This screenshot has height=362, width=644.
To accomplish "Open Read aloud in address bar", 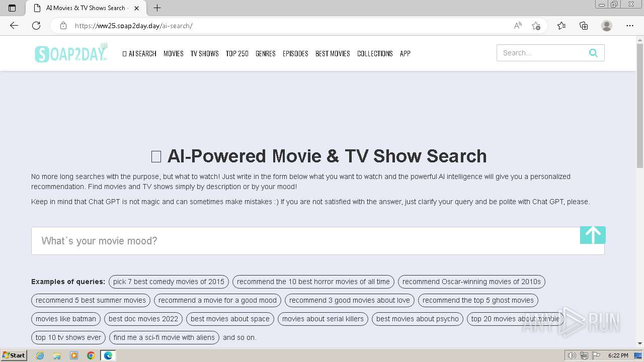I will coord(518,26).
